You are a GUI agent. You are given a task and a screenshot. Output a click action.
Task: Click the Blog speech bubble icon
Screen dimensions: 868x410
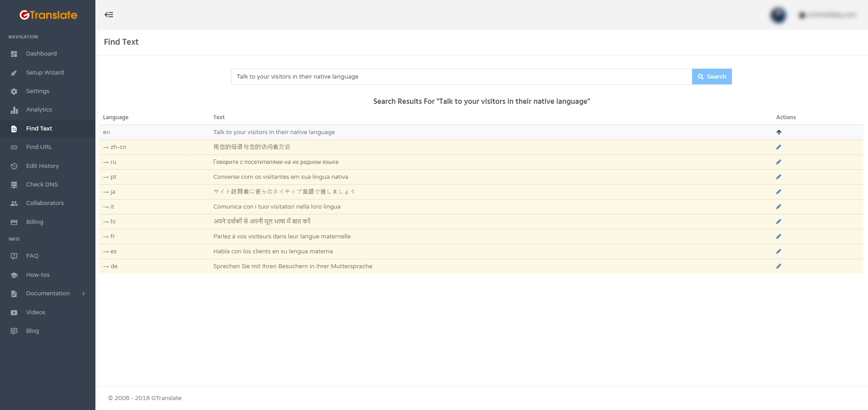[14, 331]
